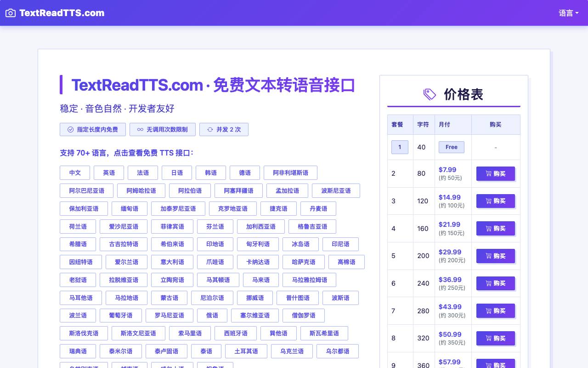The height and width of the screenshot is (368, 588).
Task: Go to the 希腊语 TTS page
Action: pyautogui.click(x=78, y=244)
